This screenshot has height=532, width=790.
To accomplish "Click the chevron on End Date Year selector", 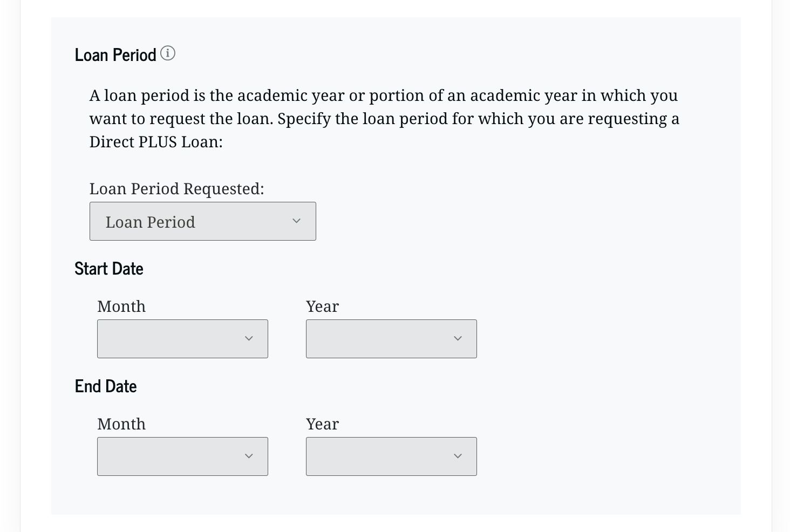I will click(x=458, y=456).
